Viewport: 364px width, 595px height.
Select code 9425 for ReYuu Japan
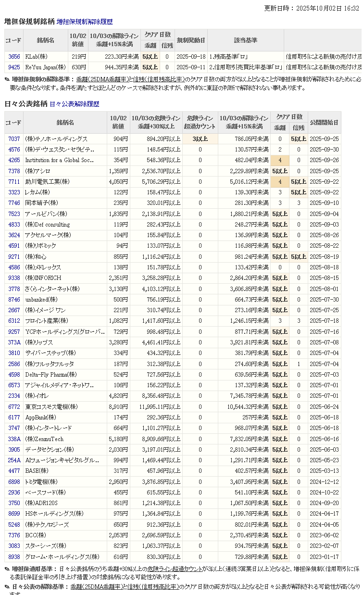(14, 67)
